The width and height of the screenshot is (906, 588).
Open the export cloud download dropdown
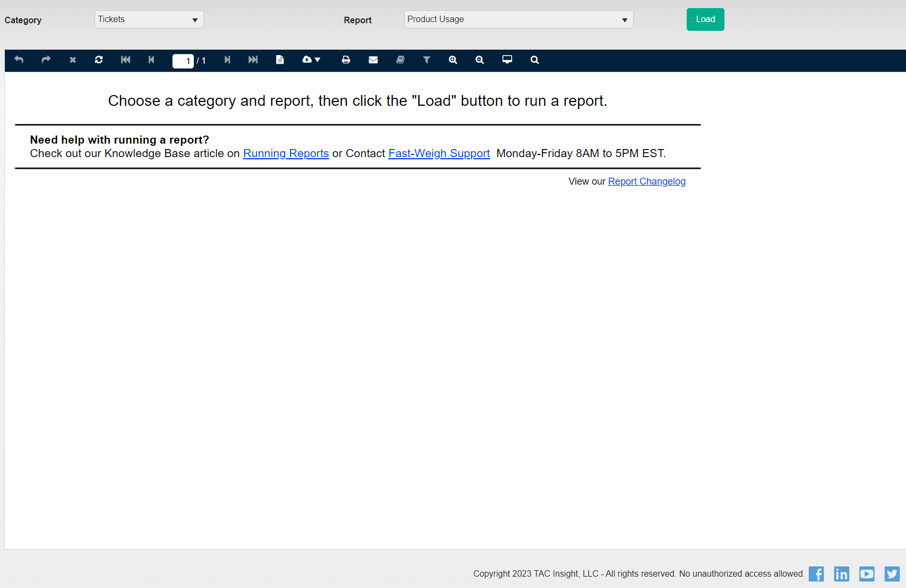311,60
